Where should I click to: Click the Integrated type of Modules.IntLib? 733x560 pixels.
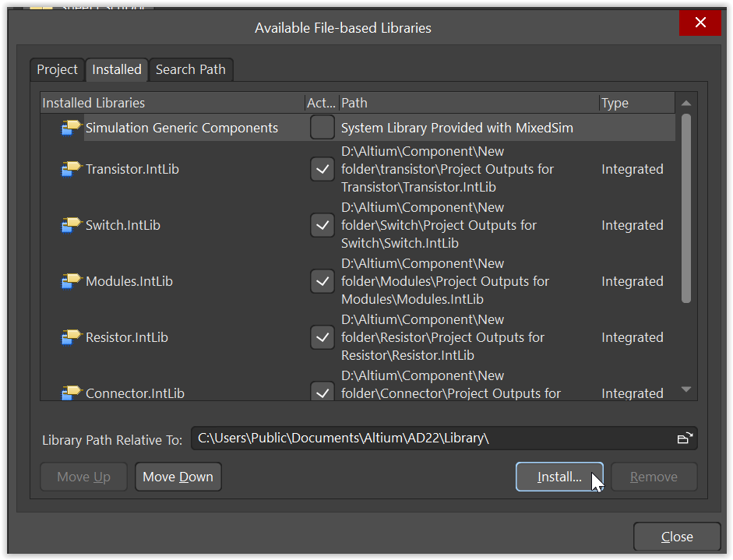633,281
